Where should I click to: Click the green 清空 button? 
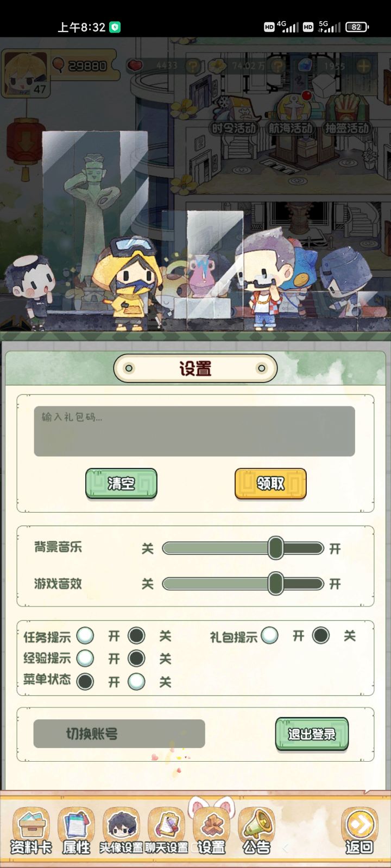[121, 483]
